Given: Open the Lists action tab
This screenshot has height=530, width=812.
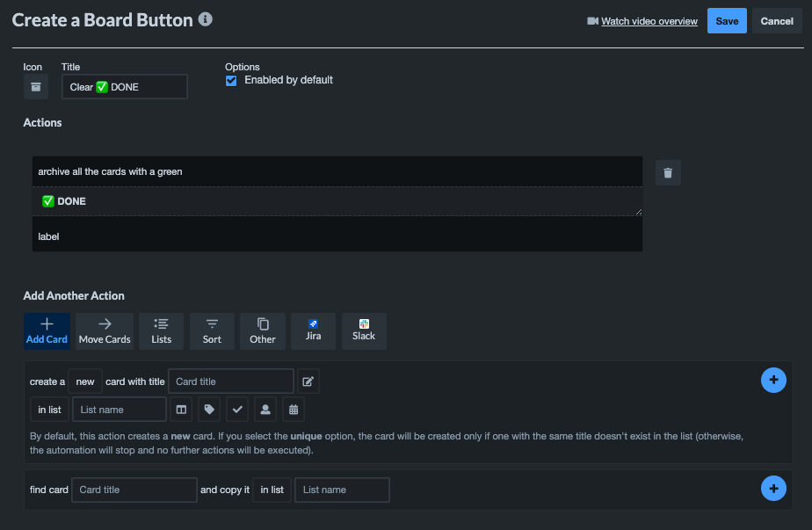Looking at the screenshot, I should tap(161, 331).
